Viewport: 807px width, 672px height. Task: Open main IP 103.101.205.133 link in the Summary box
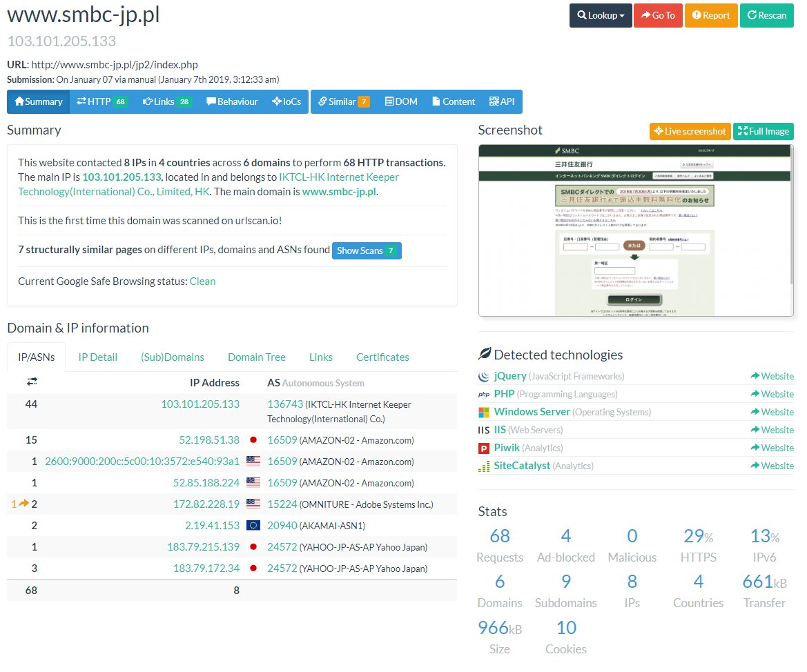122,177
